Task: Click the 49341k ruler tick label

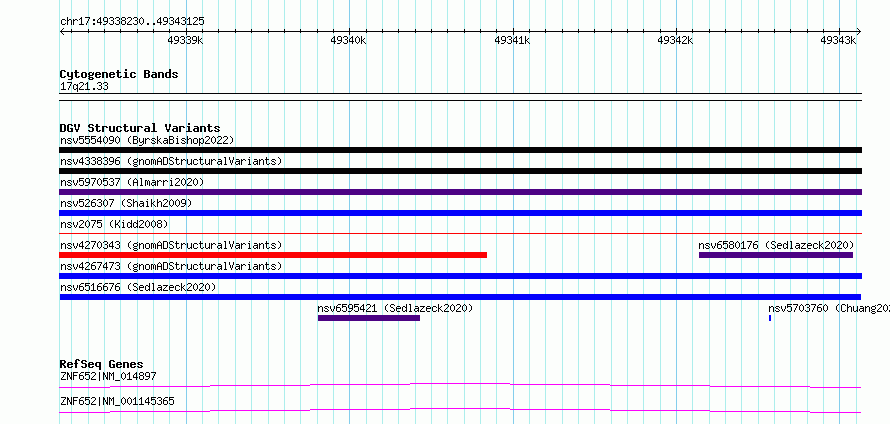Action: click(x=512, y=40)
